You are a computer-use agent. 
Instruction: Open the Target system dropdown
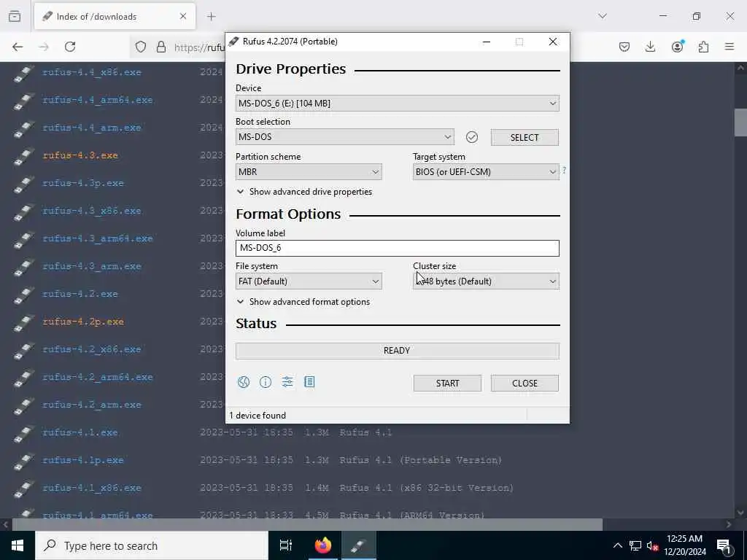486,172
